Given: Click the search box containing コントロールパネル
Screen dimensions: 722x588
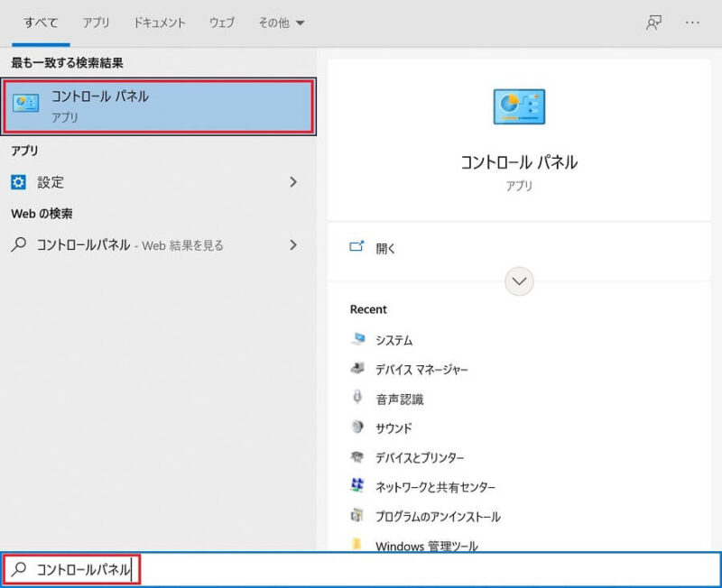Looking at the screenshot, I should point(361,569).
